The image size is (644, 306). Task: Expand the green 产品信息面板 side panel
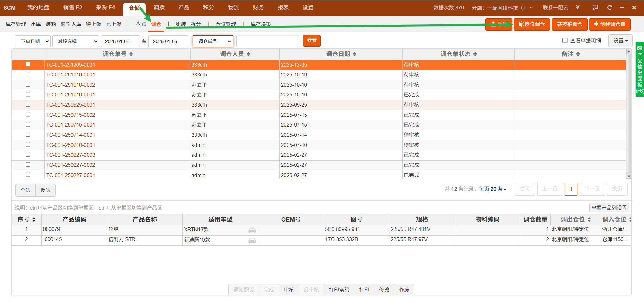coord(640,69)
